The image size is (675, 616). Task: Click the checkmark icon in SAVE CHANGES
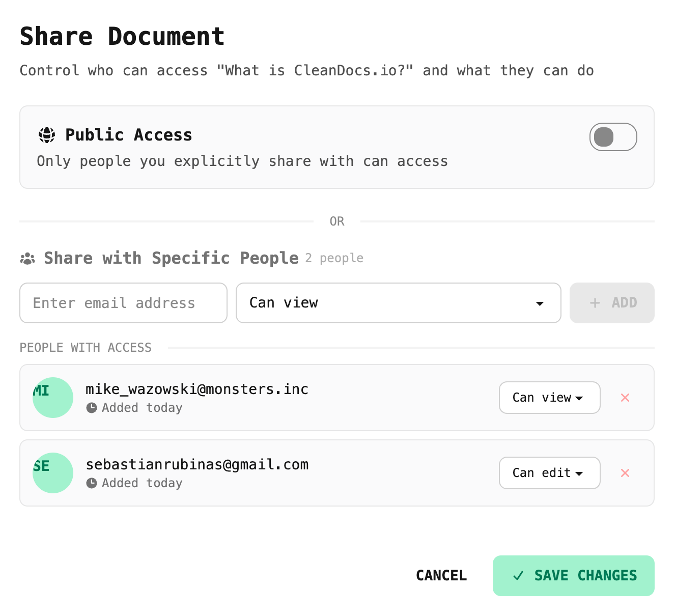(x=518, y=576)
